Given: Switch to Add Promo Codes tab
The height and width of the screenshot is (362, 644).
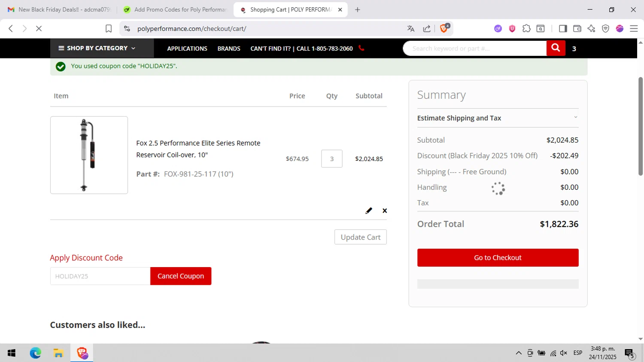Looking at the screenshot, I should click(175, 9).
